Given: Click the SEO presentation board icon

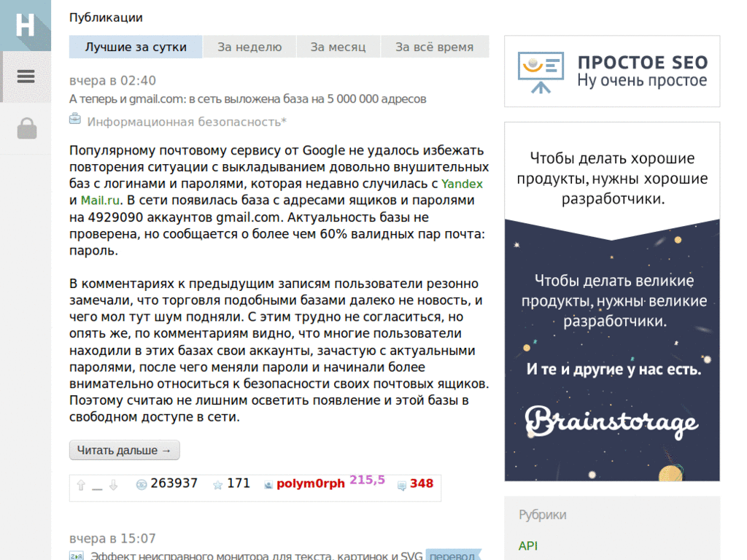Looking at the screenshot, I should [541, 72].
